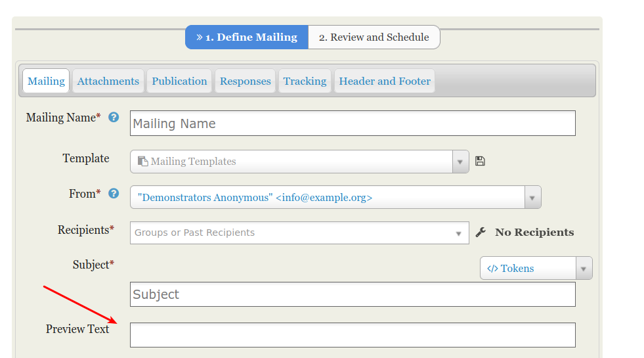
Task: Open the Recipients group selector
Action: pyautogui.click(x=299, y=233)
